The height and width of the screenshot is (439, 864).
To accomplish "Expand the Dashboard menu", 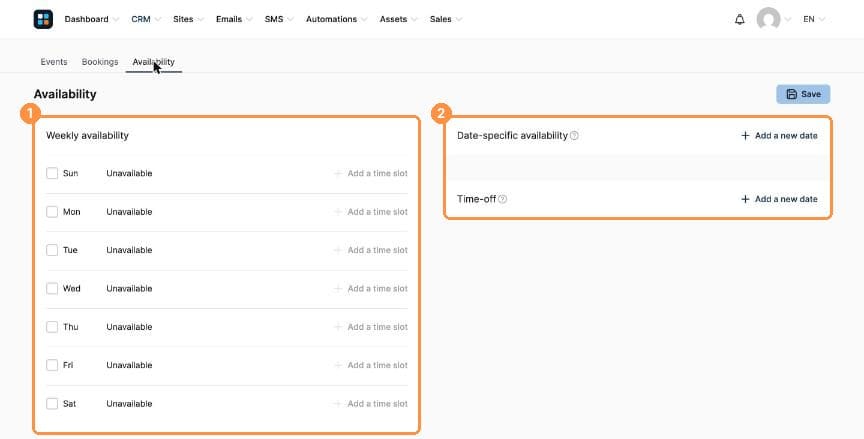I will click(x=91, y=19).
